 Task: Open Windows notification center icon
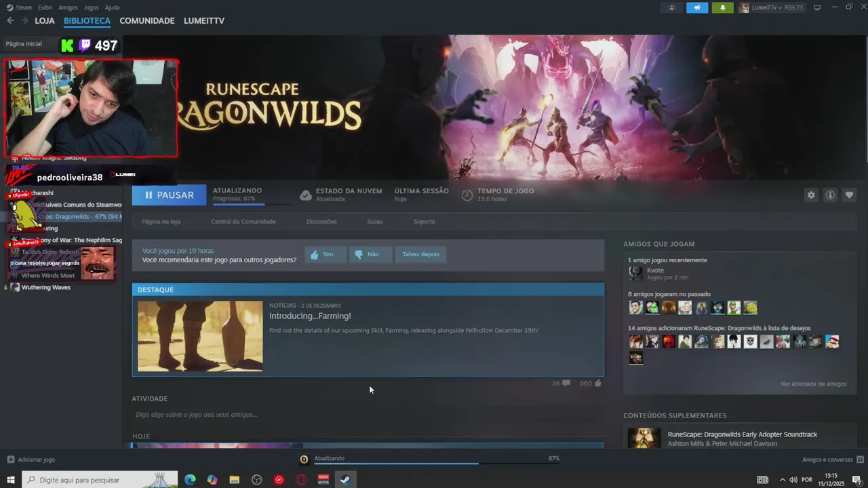pos(856,480)
